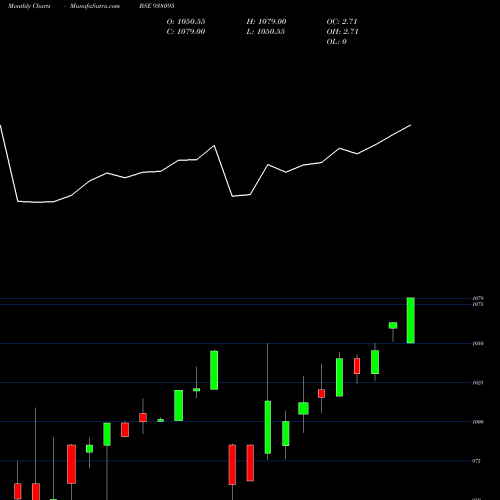Click the 1075 price axis label
The image size is (500, 500).
point(478,304)
